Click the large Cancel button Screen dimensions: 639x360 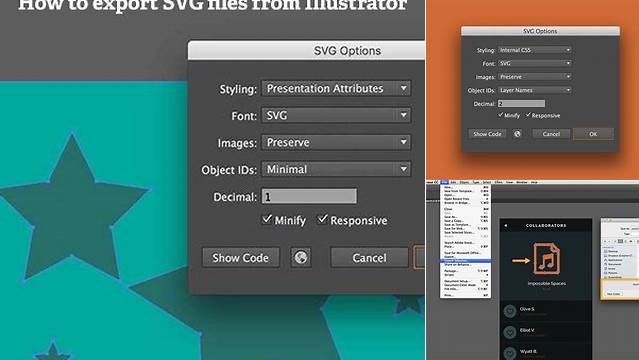point(369,258)
